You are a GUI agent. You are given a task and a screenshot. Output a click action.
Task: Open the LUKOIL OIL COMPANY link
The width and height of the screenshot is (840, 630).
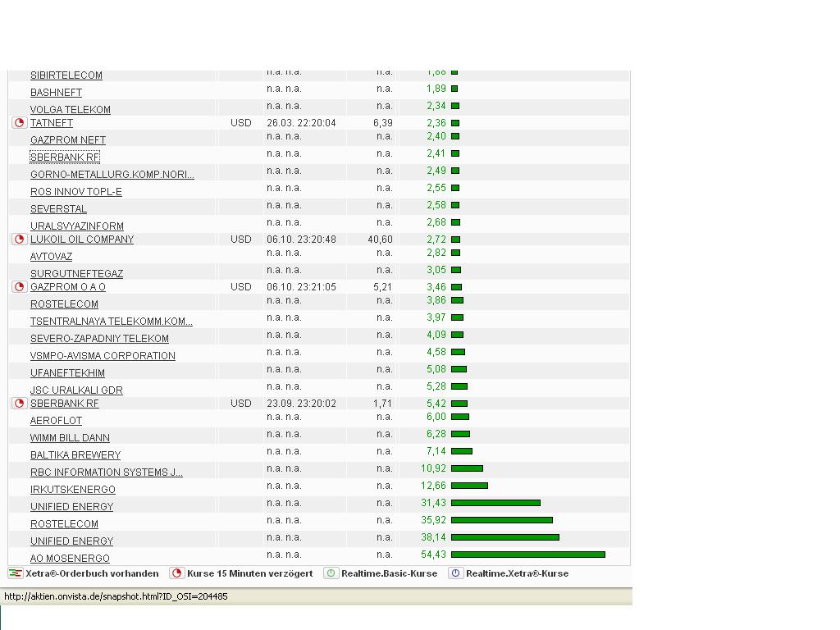pyautogui.click(x=82, y=239)
